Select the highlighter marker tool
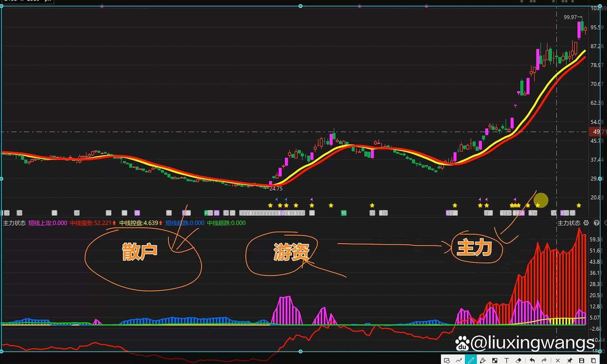 (482, 360)
